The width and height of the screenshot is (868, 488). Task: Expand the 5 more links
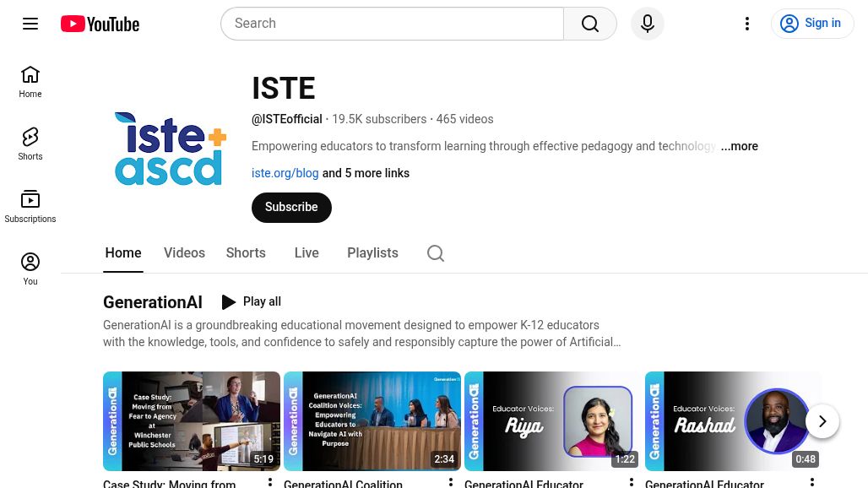click(365, 173)
